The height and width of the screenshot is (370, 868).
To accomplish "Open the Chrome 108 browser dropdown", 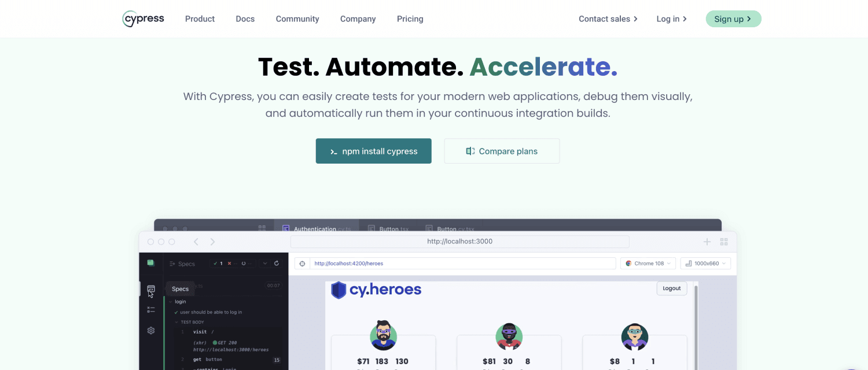I will point(648,264).
